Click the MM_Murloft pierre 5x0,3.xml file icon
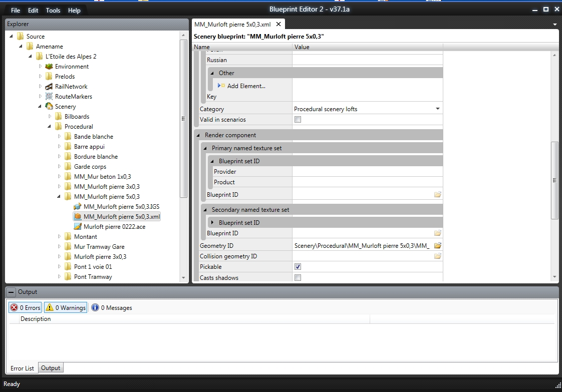The height and width of the screenshot is (392, 562). (x=78, y=216)
